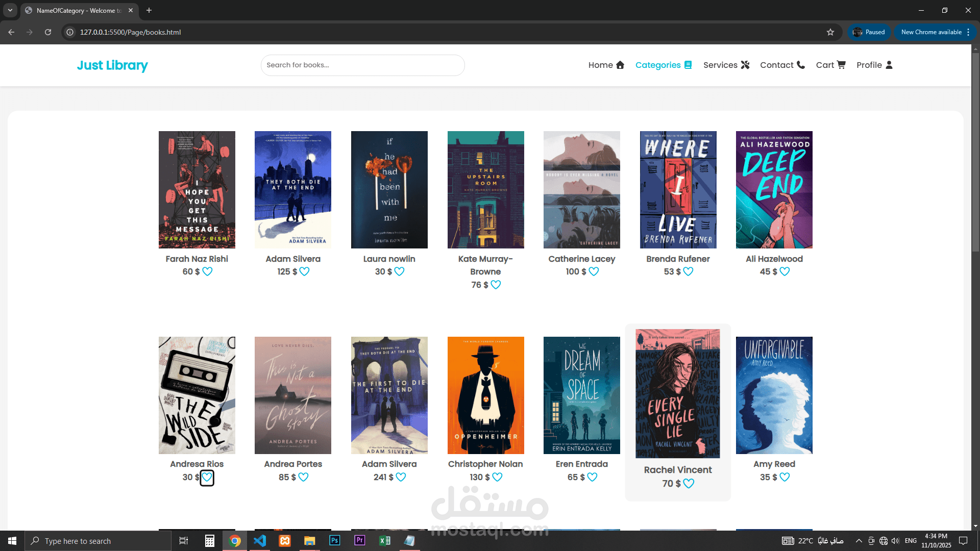Click heart icon beside Eren Entrada 65 $
The height and width of the screenshot is (551, 980).
[x=592, y=478]
